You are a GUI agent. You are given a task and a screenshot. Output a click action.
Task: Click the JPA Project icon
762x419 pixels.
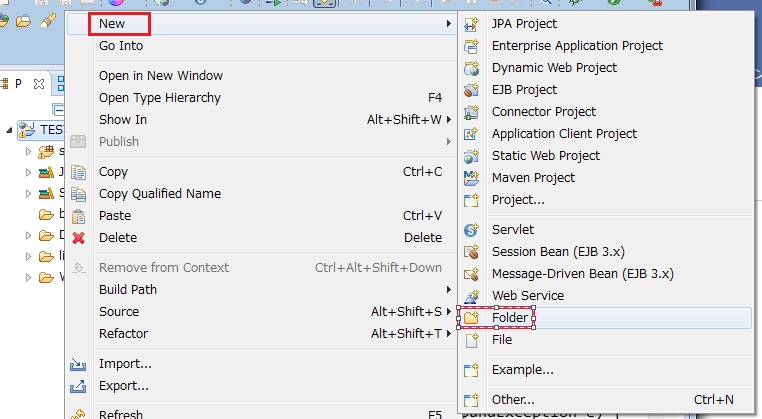point(472,24)
